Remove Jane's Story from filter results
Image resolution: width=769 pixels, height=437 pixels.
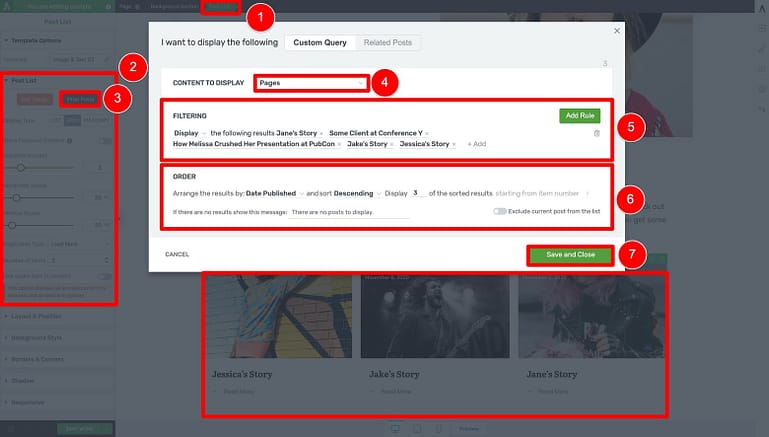pos(321,133)
